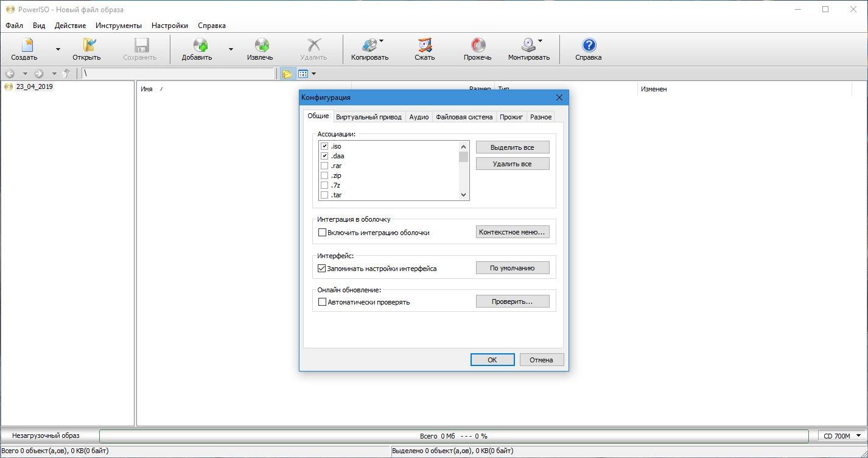The width and height of the screenshot is (868, 458).
Task: Open the Forward history dropdown arrow
Action: pos(54,74)
